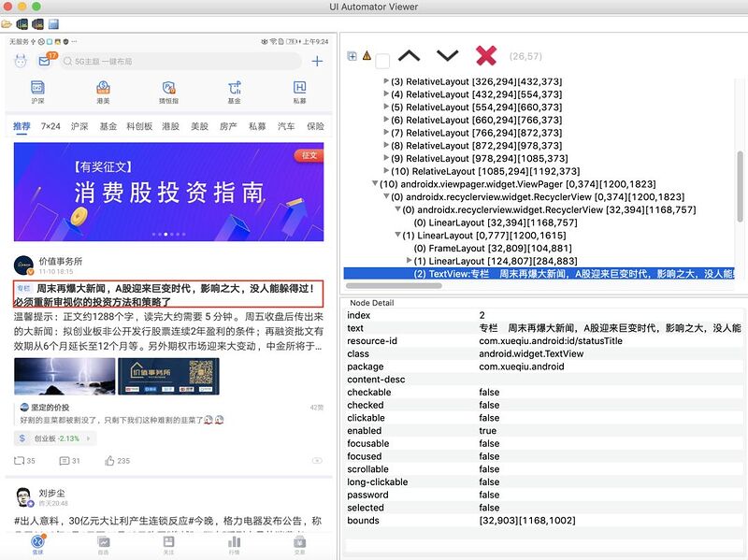
Task: Open the 价值事务所 author name
Action: 61,261
